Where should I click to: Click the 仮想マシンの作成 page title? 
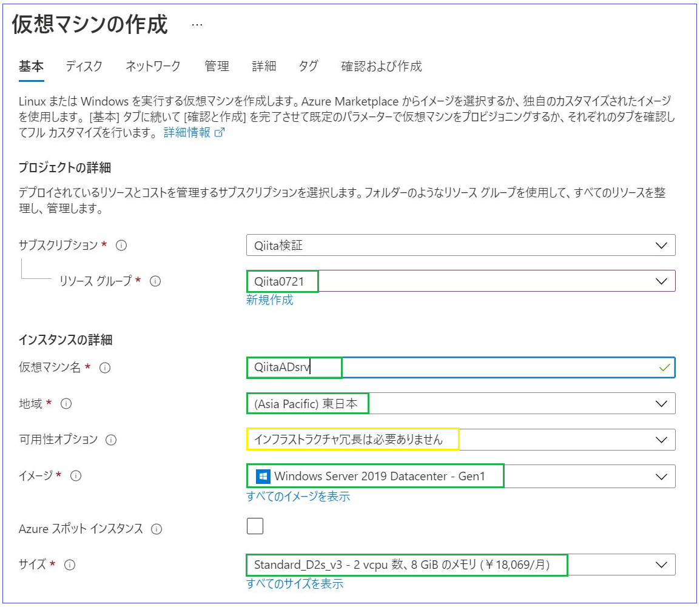(90, 24)
